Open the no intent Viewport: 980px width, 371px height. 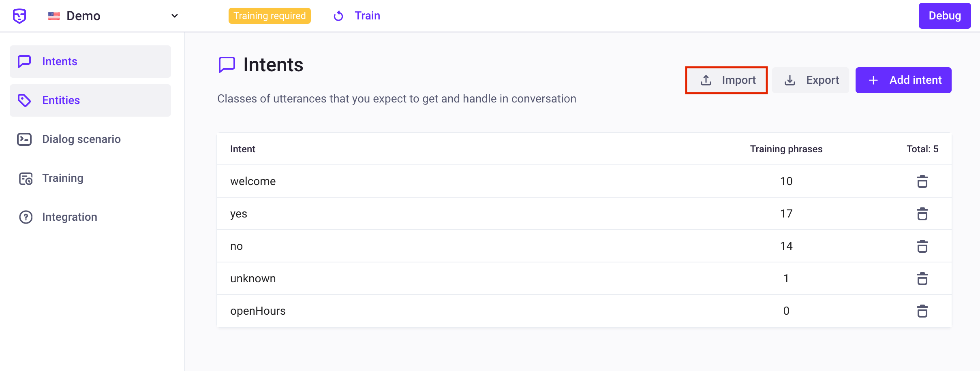[x=584, y=246]
